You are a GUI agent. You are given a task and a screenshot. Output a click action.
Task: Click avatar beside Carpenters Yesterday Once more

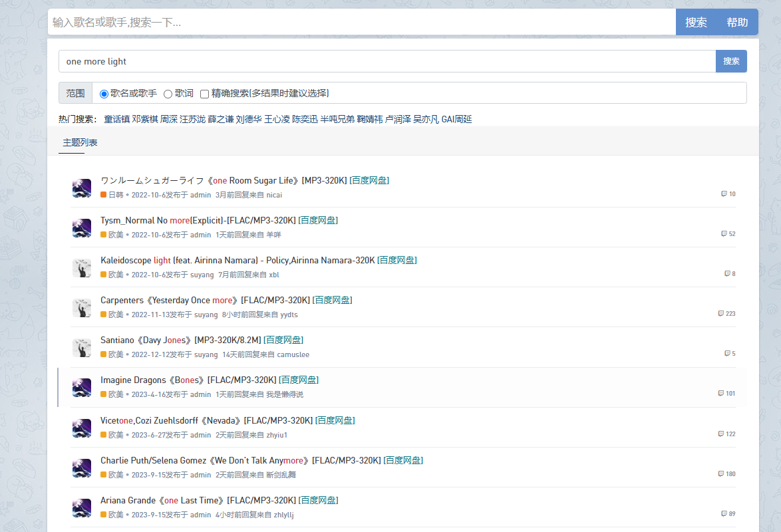point(82,307)
